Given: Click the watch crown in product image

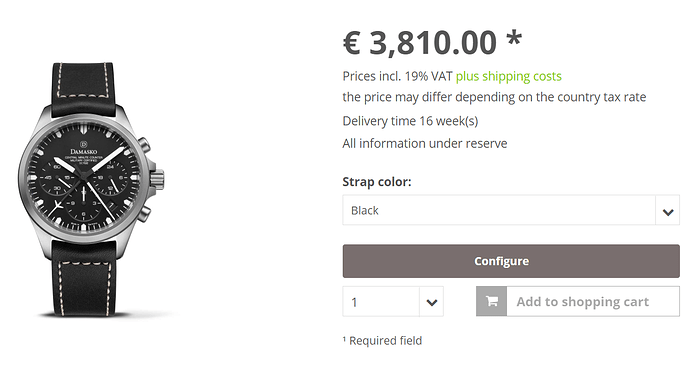Looking at the screenshot, I should pos(158,178).
